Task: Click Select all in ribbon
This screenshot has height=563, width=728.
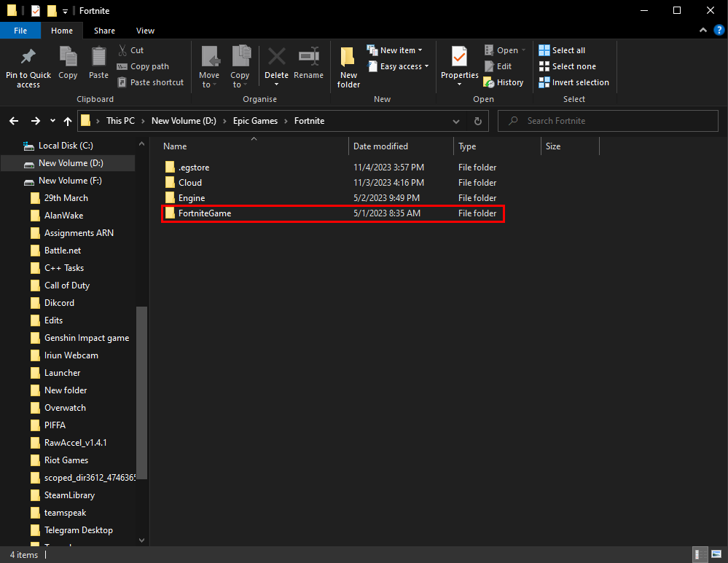Action: tap(562, 50)
